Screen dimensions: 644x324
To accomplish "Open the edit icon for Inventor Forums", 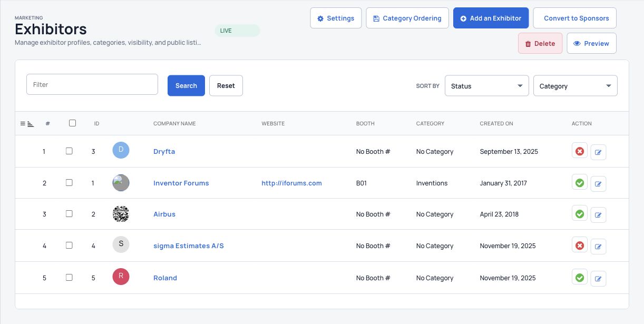I will click(598, 184).
